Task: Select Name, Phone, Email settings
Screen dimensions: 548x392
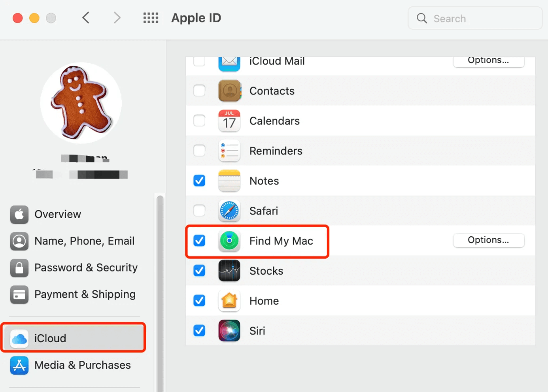Action: [x=84, y=241]
